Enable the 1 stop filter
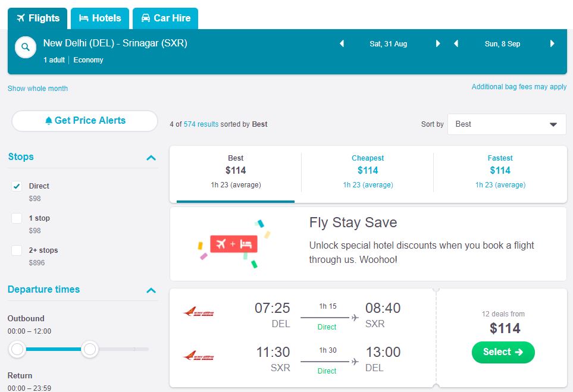This screenshot has width=573, height=392. [17, 218]
